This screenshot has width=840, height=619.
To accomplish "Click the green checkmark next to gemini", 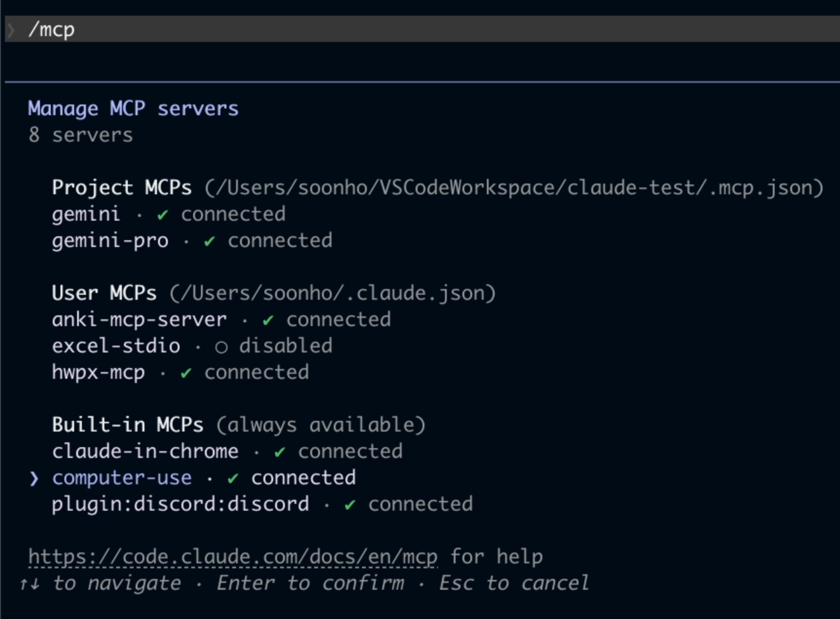I will [162, 215].
